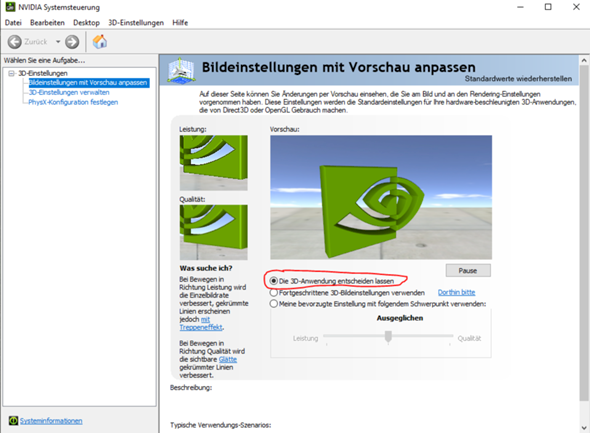
Task: Click the scrollbar down arrow on the right panel
Action: (x=584, y=428)
